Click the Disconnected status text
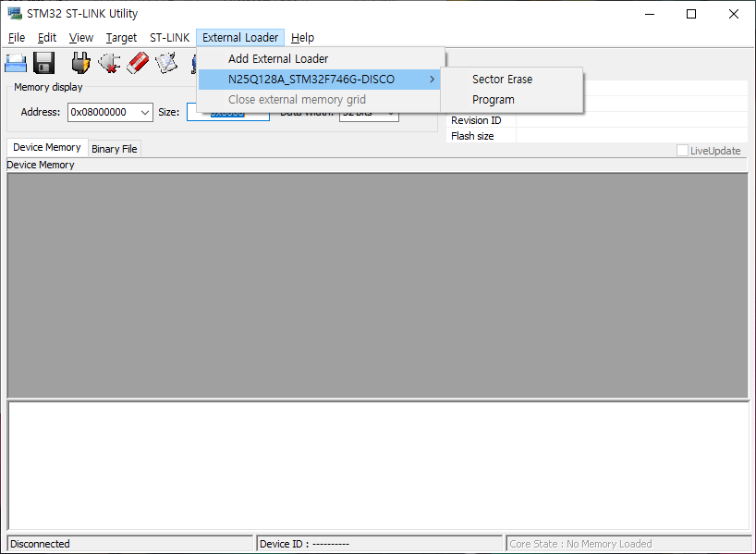This screenshot has width=756, height=554. [40, 544]
